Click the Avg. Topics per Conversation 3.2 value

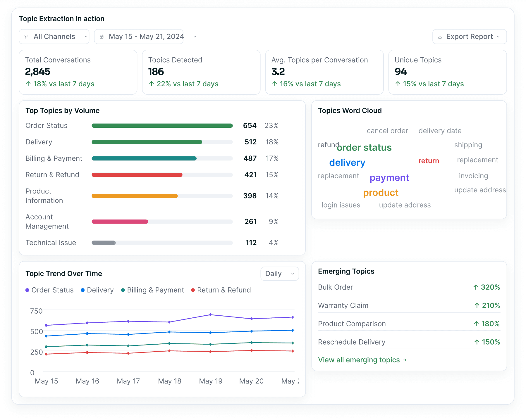pos(278,72)
